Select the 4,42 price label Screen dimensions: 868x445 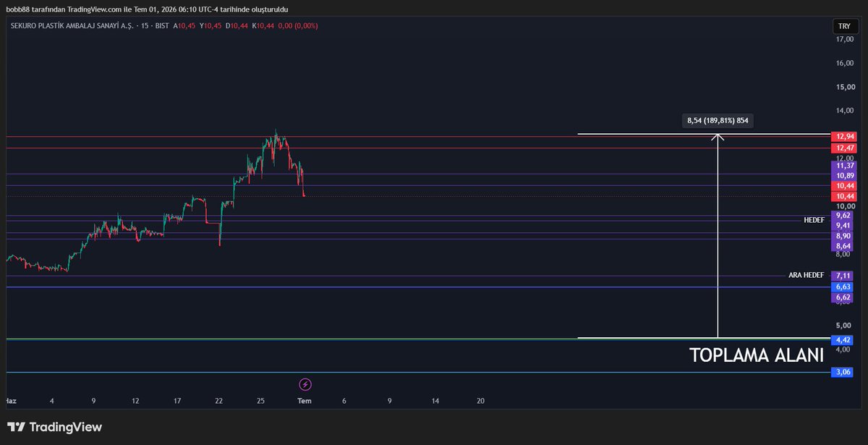(843, 340)
